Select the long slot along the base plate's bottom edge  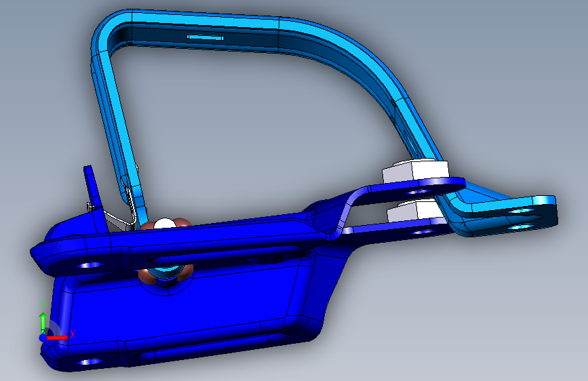[210, 345]
